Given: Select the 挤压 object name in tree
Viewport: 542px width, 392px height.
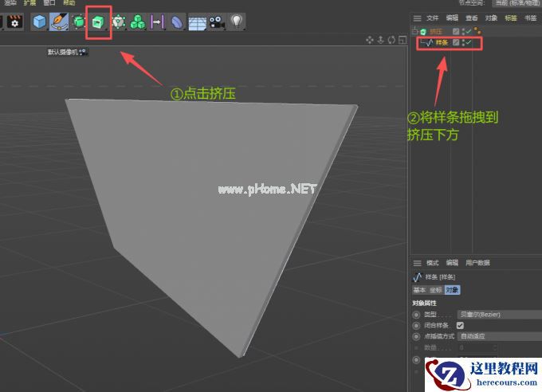Looking at the screenshot, I should click(436, 32).
